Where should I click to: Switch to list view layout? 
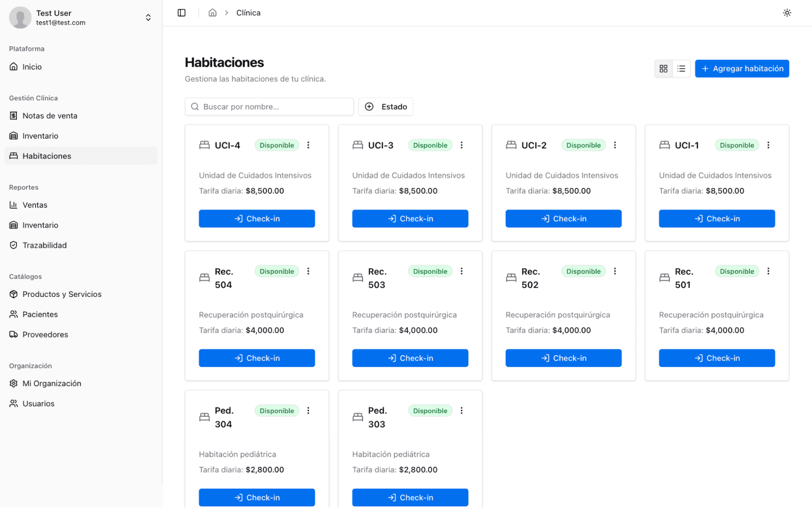click(x=681, y=68)
